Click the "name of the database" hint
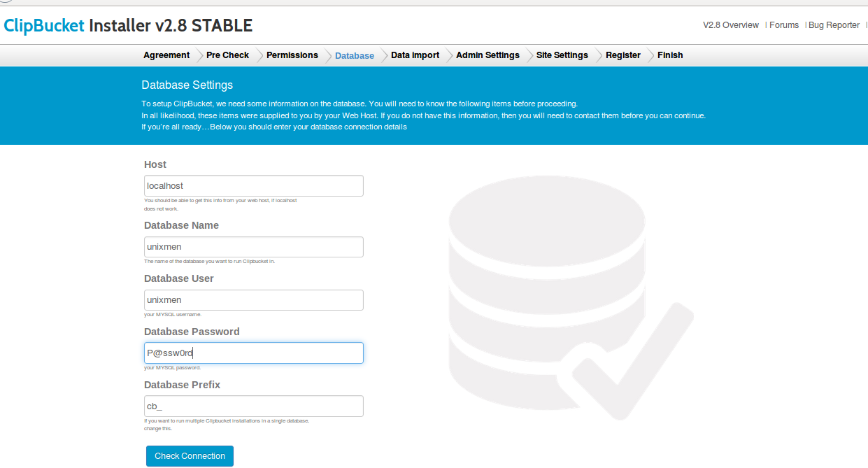 [209, 262]
